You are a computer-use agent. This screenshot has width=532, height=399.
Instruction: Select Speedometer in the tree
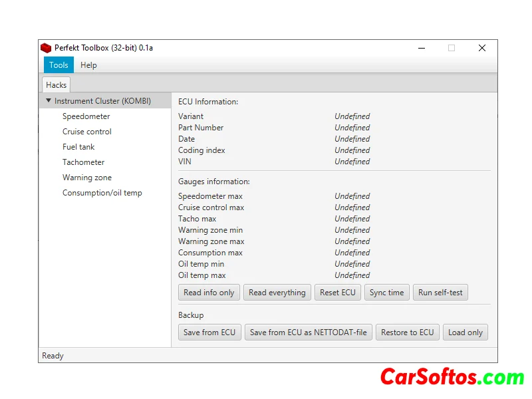point(86,116)
